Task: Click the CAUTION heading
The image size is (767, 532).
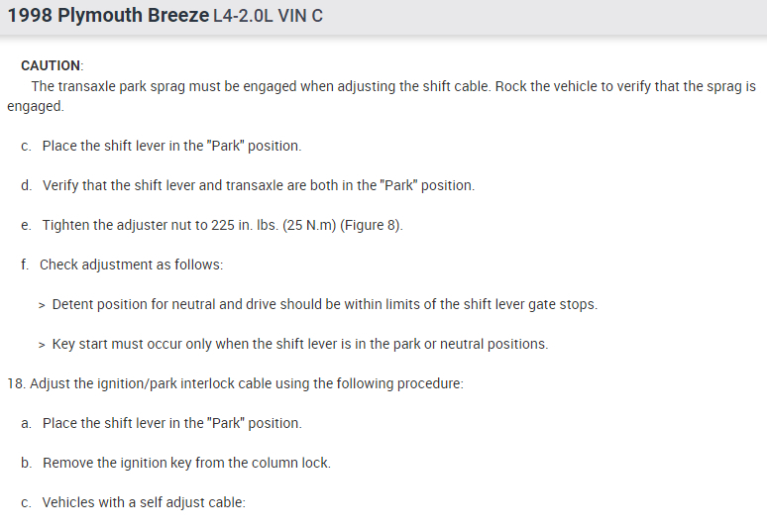Action: [x=52, y=65]
